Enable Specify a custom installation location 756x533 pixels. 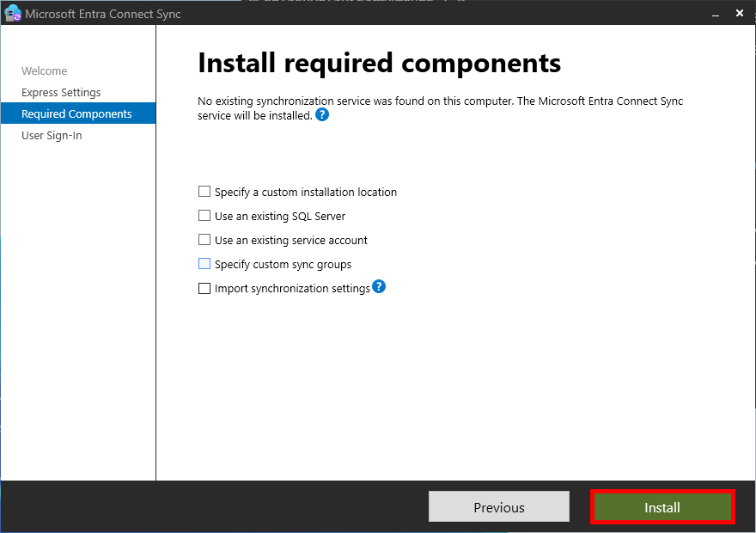[x=204, y=192]
